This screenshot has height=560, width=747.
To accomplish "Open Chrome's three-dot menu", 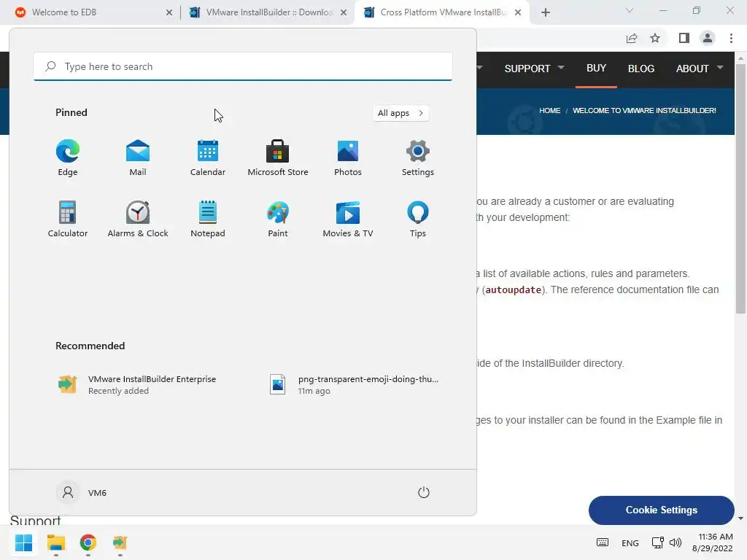I will click(731, 38).
